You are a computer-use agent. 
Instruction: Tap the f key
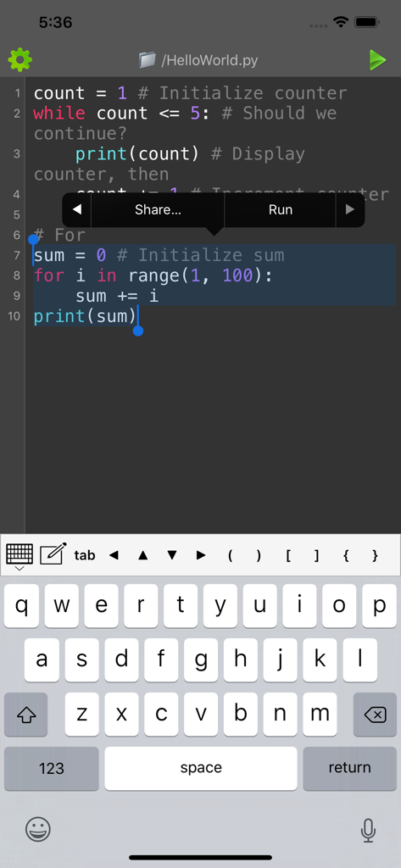[160, 659]
